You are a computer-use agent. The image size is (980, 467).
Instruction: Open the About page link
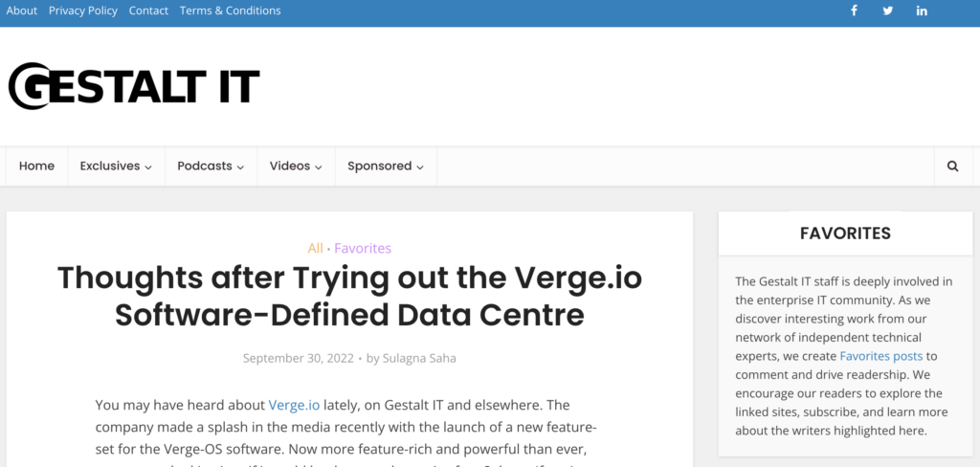[22, 11]
